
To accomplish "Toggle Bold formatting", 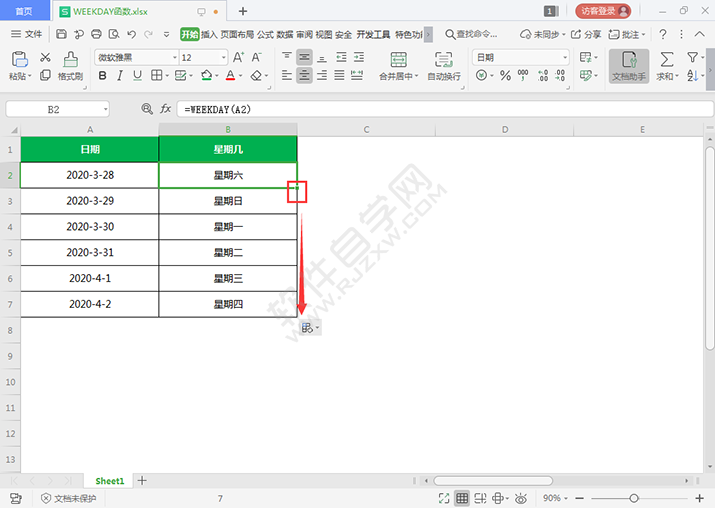I will 103,75.
